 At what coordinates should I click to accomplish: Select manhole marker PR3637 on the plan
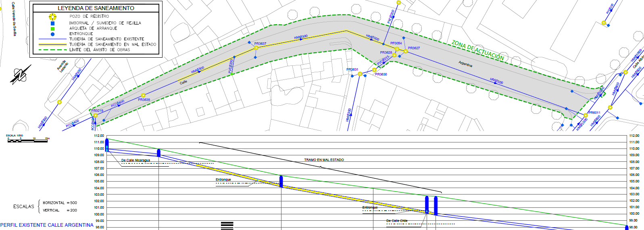[256, 48]
